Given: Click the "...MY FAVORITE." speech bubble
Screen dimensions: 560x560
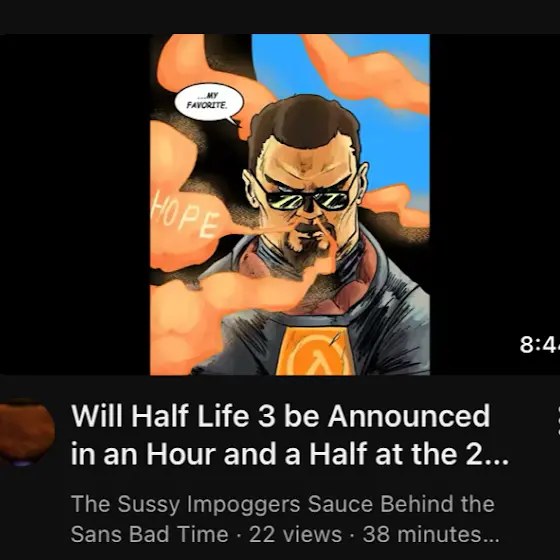Looking at the screenshot, I should click(x=209, y=102).
